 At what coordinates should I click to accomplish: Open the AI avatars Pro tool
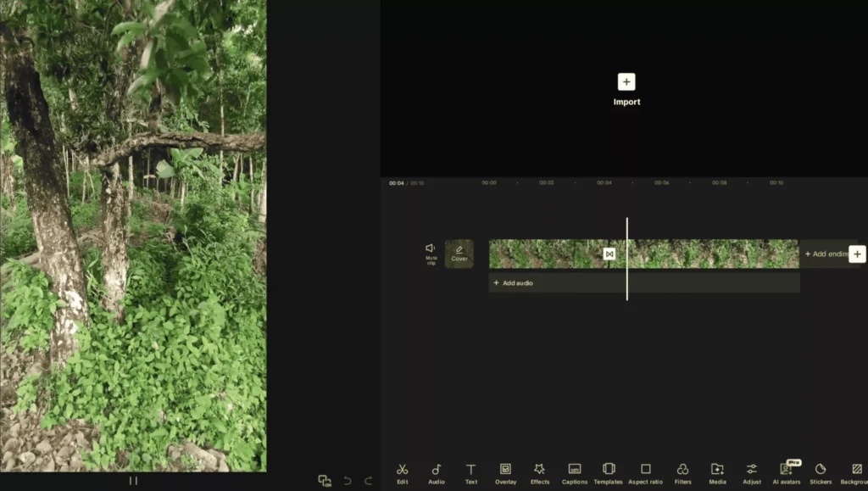pyautogui.click(x=786, y=472)
